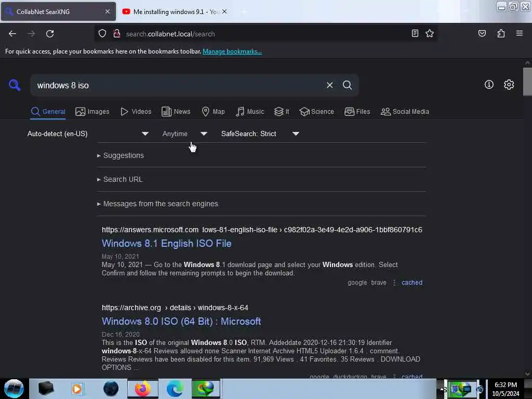The width and height of the screenshot is (532, 399).
Task: Submit search with the magnifier button
Action: (347, 85)
